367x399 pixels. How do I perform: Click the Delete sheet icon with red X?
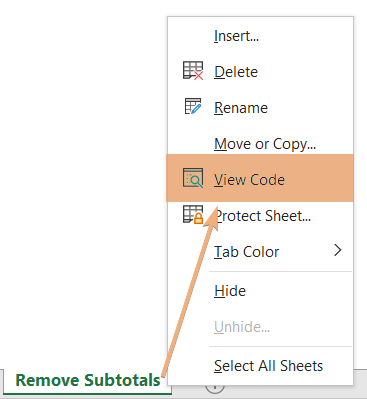[x=193, y=71]
